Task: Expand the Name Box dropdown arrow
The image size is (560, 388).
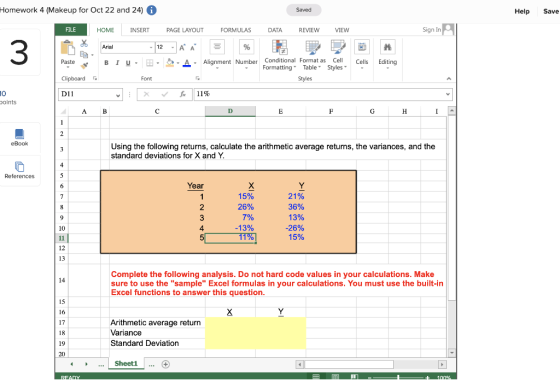Action: point(118,95)
